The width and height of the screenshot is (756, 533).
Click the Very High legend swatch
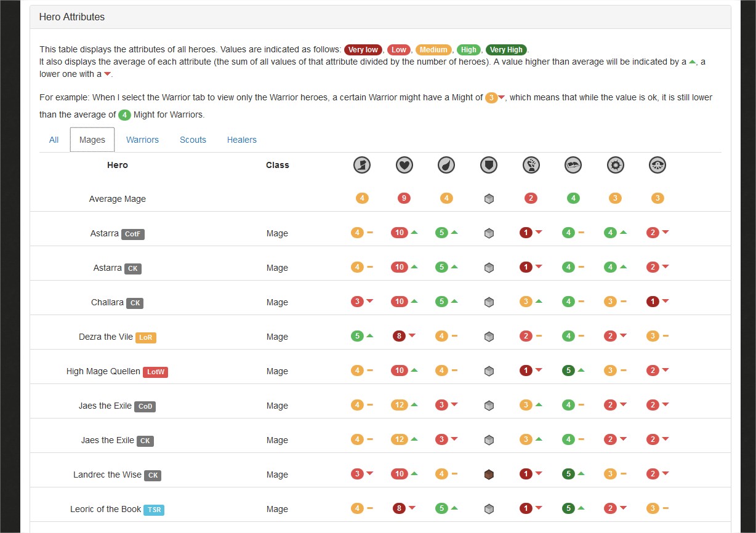point(506,50)
